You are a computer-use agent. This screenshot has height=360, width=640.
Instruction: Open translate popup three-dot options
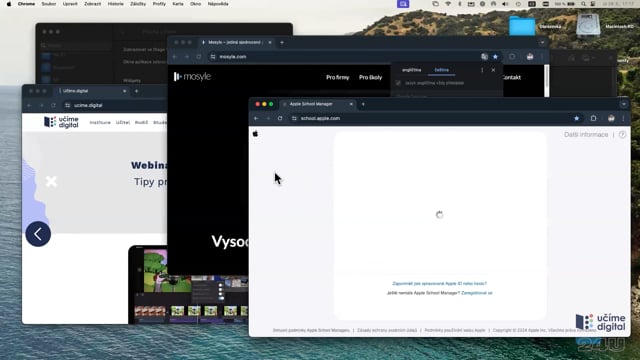click(x=482, y=70)
